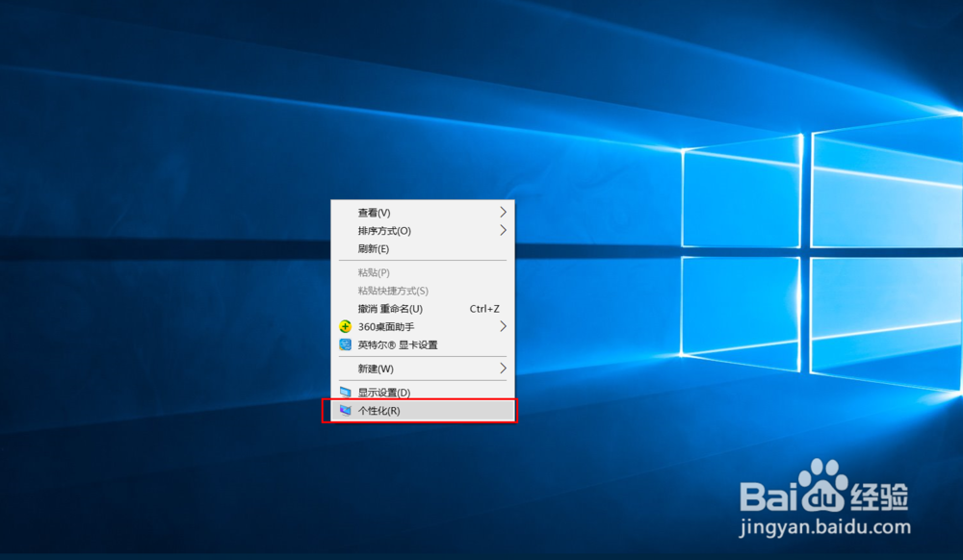Click the Intel graphics settings icon

345,344
